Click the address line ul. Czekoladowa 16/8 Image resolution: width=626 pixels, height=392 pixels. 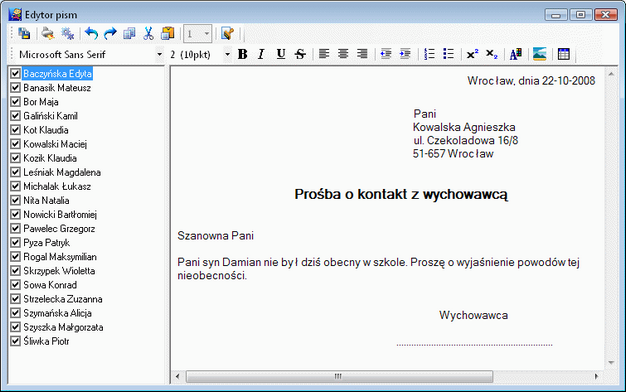[x=466, y=140]
